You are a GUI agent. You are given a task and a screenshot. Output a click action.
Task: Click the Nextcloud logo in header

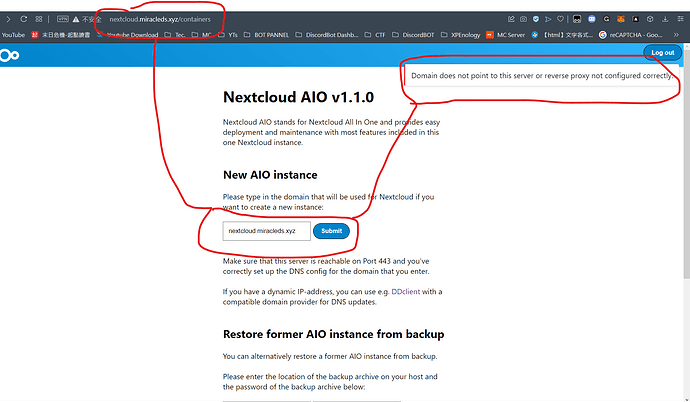tap(9, 56)
